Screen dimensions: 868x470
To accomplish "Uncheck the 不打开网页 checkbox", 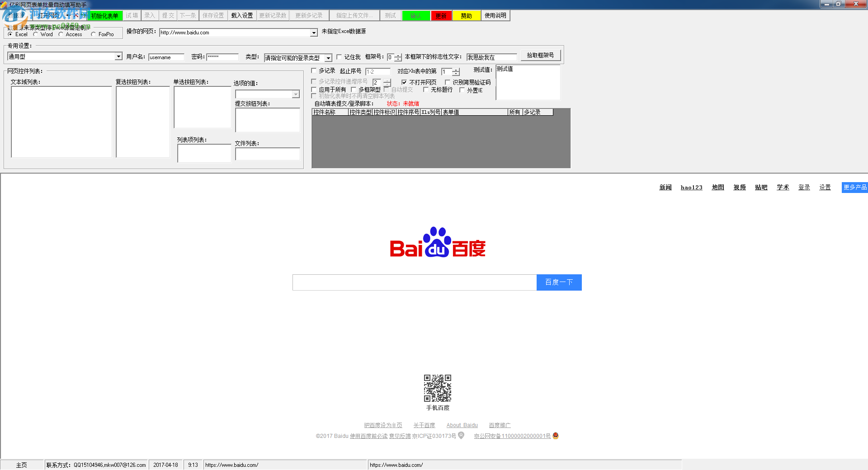I will (404, 82).
